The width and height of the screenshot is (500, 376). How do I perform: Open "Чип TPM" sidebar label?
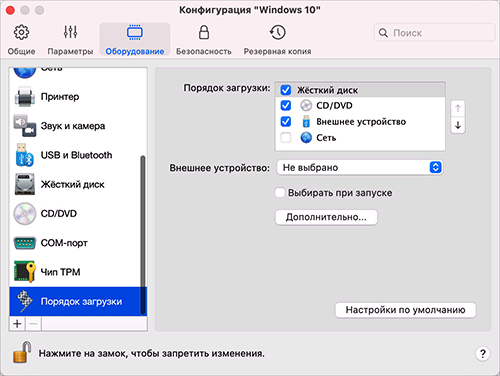[60, 272]
